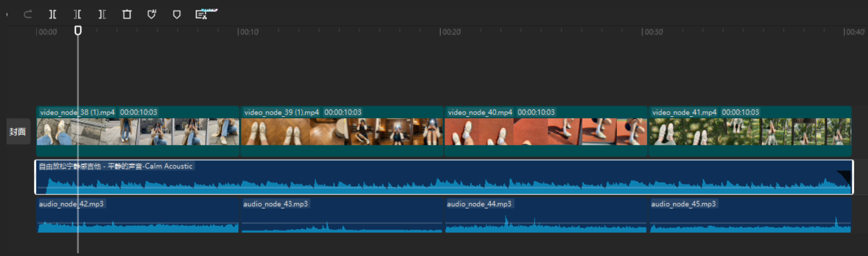Viewport: 868px width, 256px height.
Task: Add a plain marker with shield icon
Action: click(177, 14)
